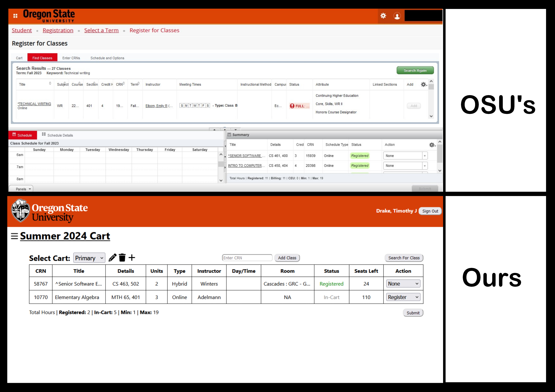The image size is (555, 392).
Task: Click the Search For Class button
Action: [404, 258]
